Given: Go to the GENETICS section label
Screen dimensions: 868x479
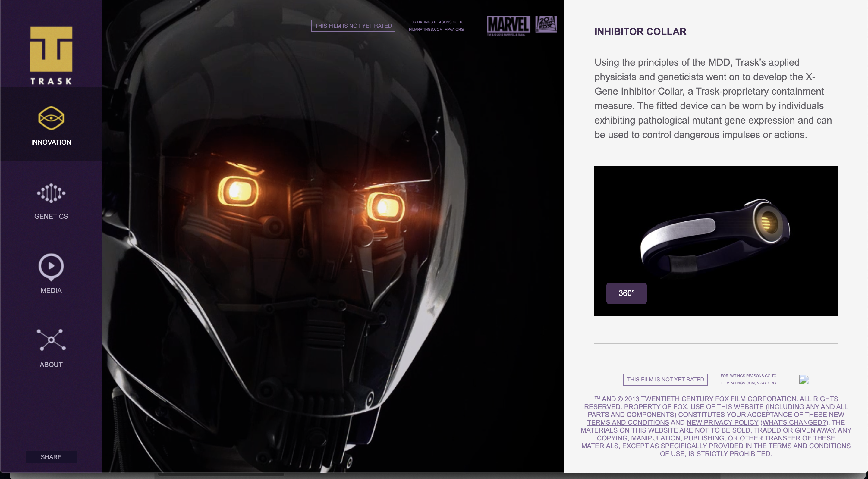Looking at the screenshot, I should click(51, 216).
